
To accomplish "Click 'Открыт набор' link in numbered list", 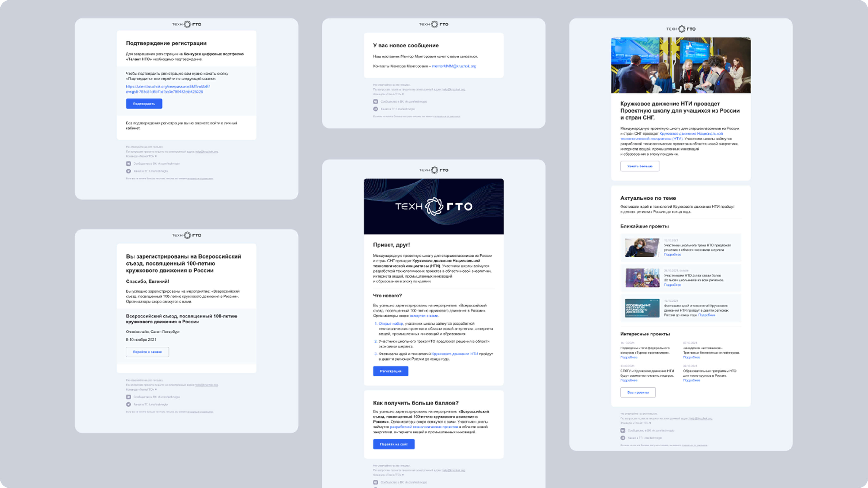I will click(x=391, y=324).
